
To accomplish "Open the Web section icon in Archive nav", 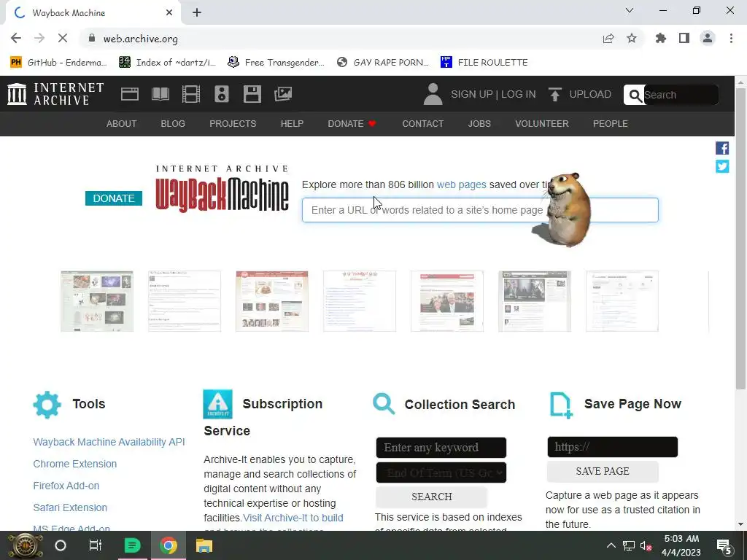I will tap(130, 94).
